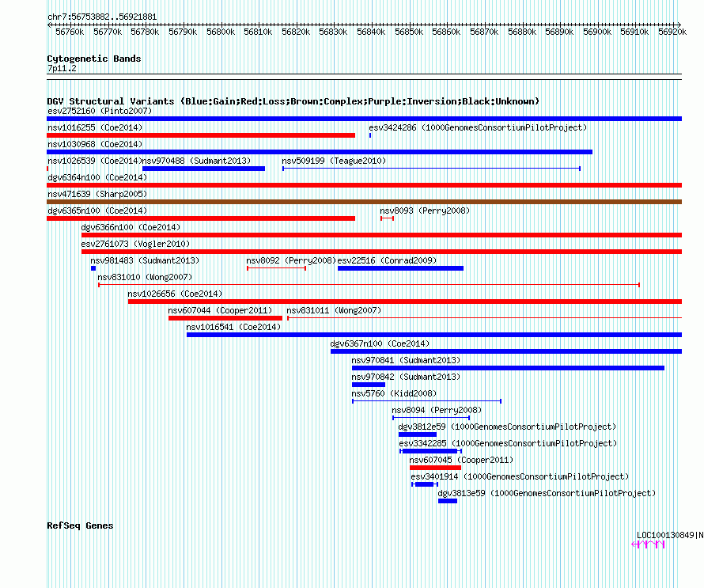Click the blue dgv3812e59 bar
Screen dimensions: 704x588
click(418, 434)
